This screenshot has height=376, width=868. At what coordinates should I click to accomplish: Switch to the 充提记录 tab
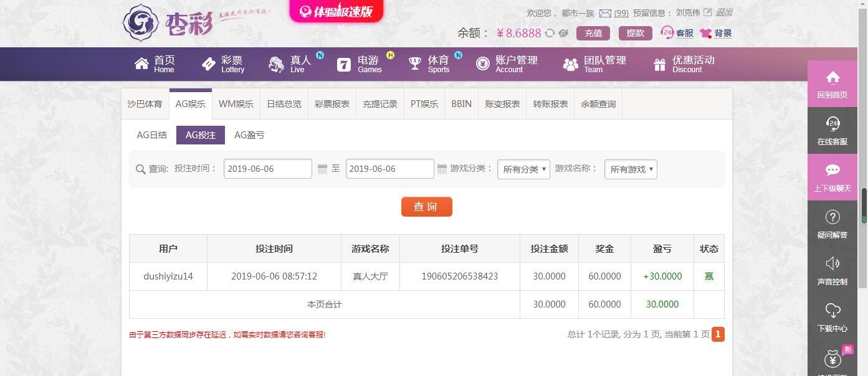pyautogui.click(x=380, y=104)
